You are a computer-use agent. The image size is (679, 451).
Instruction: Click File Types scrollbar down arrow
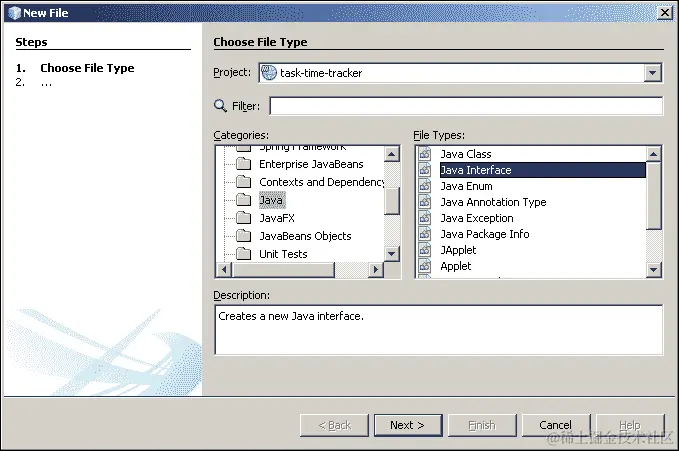[653, 270]
